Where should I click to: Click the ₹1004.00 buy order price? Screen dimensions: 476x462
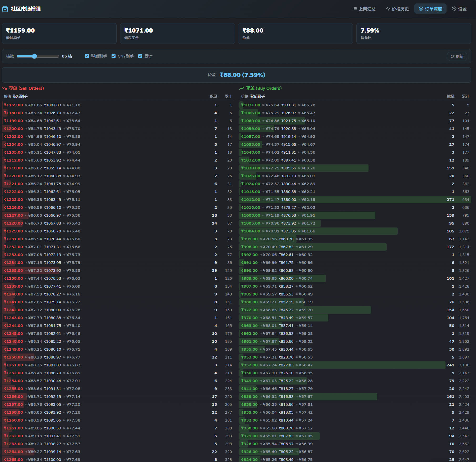pyautogui.click(x=251, y=231)
